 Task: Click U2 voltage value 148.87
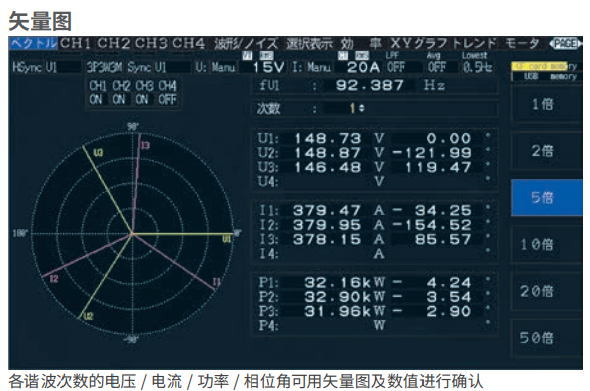(x=327, y=153)
